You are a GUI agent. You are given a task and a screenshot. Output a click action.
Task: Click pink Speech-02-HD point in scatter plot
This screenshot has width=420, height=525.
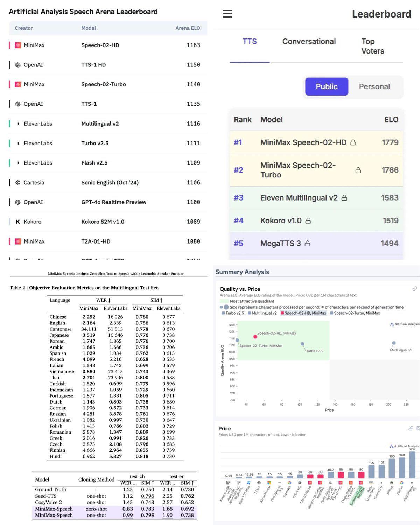pos(255,337)
